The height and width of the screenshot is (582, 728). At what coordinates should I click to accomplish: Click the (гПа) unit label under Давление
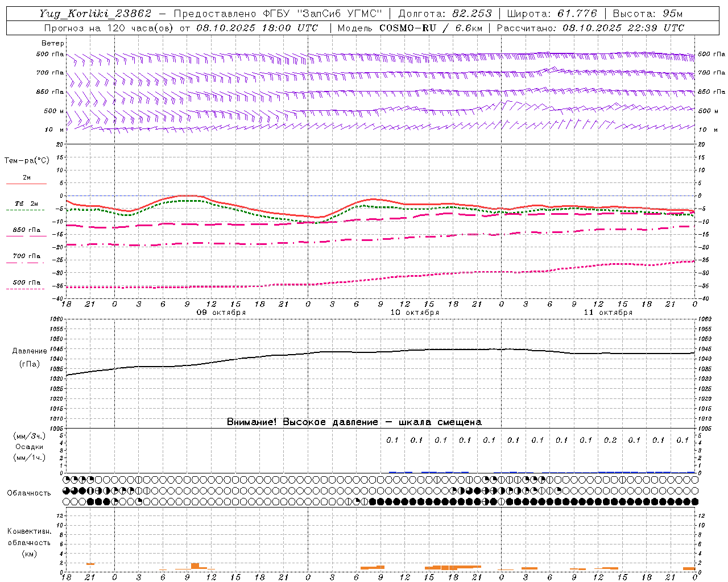tap(29, 364)
